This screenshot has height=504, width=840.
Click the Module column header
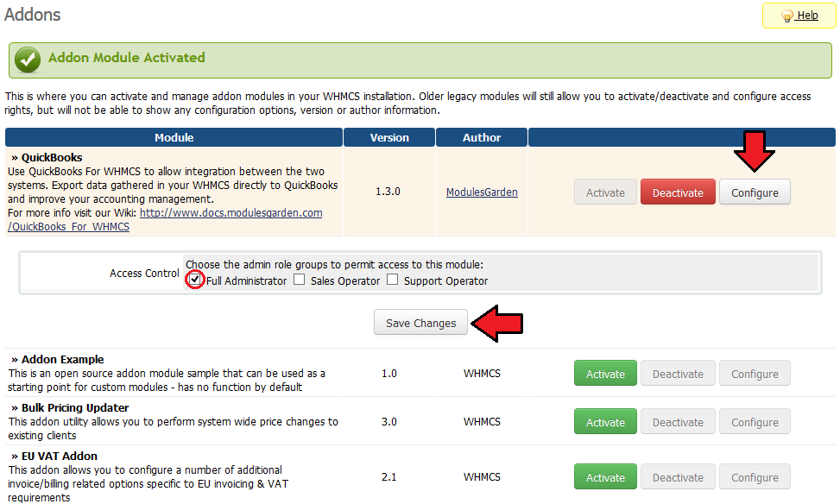[174, 137]
